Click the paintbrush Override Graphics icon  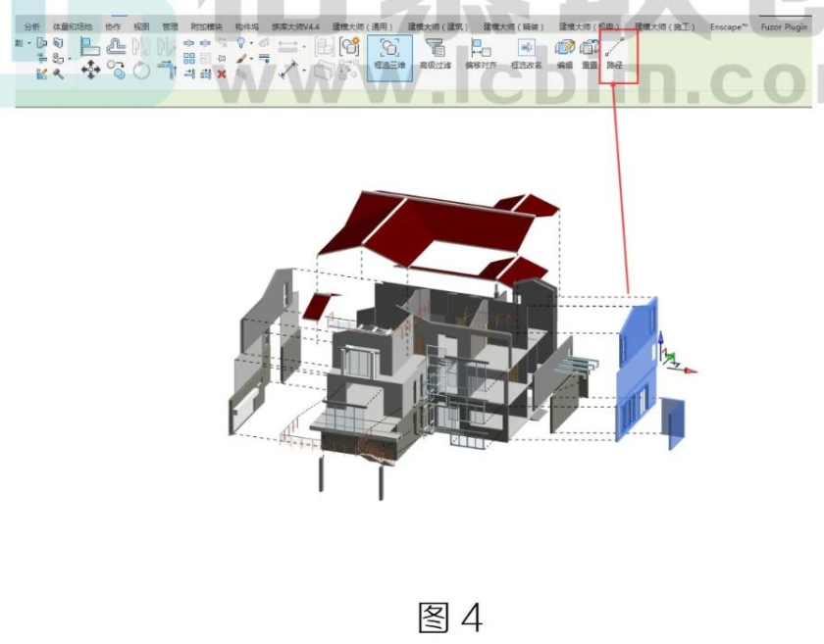[x=241, y=58]
